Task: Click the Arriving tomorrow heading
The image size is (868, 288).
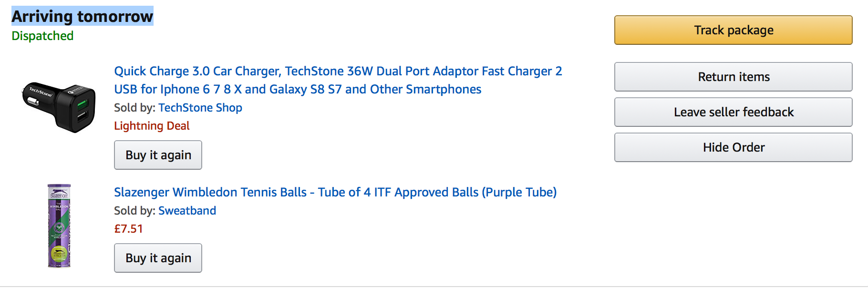Action: coord(83,16)
